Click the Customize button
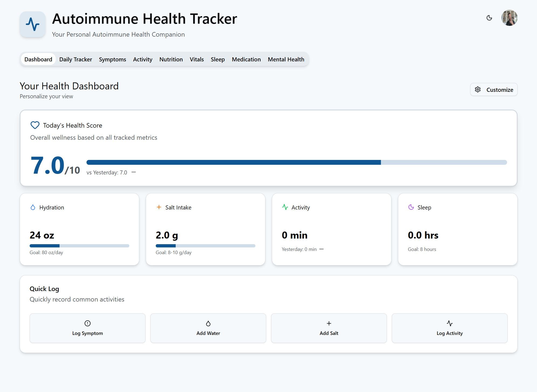The image size is (537, 392). click(493, 89)
